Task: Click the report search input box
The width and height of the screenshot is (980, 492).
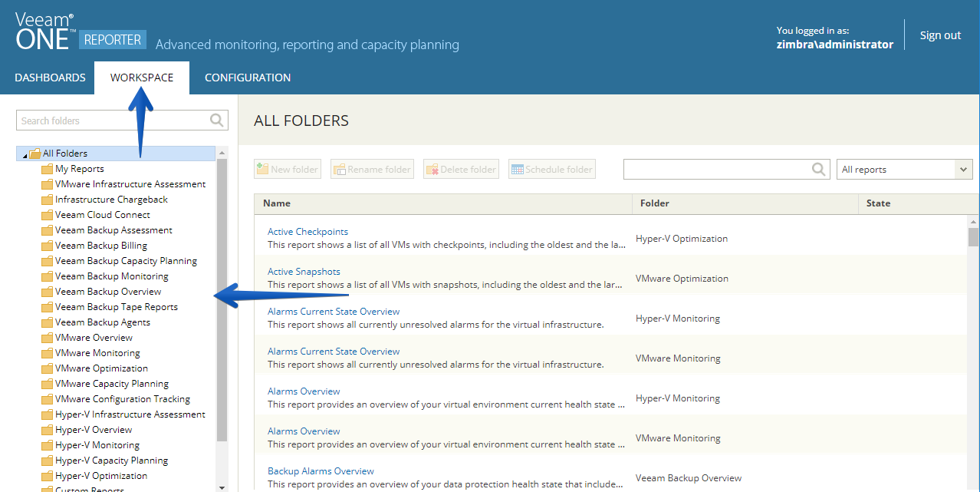Action: point(718,170)
